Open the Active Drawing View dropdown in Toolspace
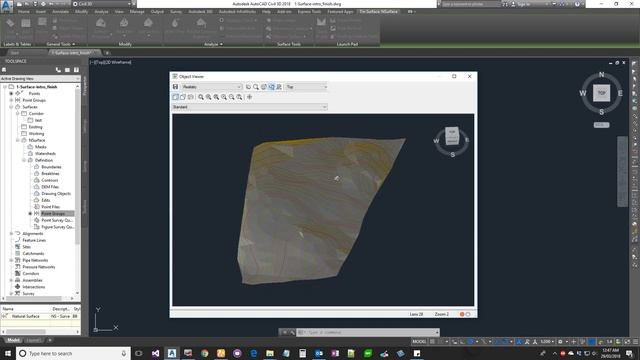640x360 pixels. 40,78
